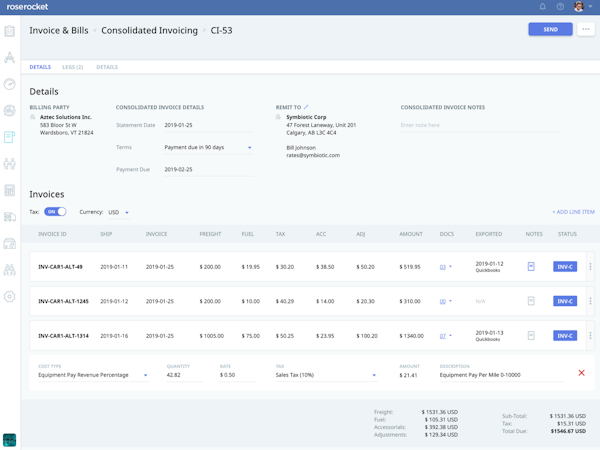Open the vehicle sidebar icon below the truck
This screenshot has height=450, width=600.
(x=10, y=243)
